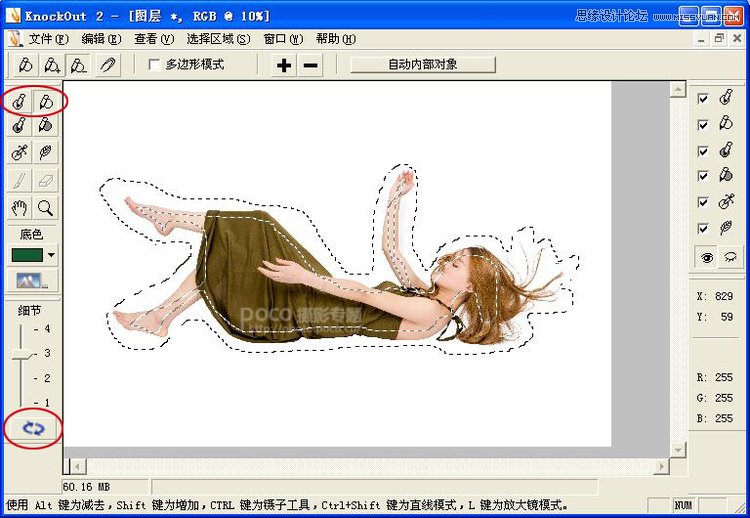Select the Edge Feather tool in left toolbox

(46, 153)
